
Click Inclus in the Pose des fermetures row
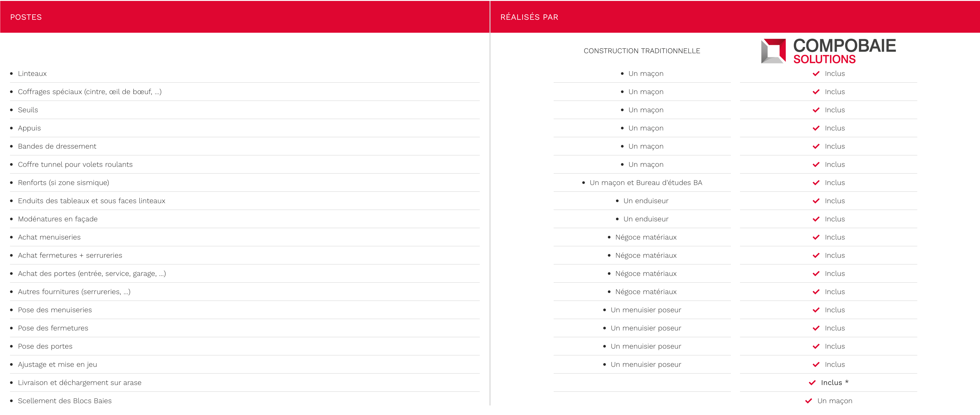point(835,328)
